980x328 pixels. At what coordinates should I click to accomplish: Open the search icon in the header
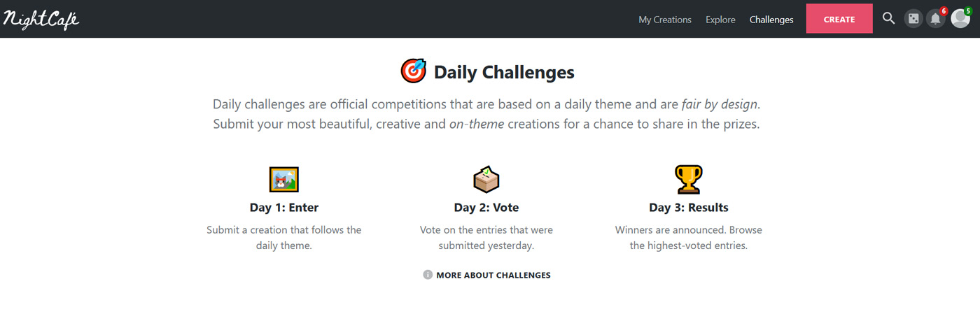(888, 19)
